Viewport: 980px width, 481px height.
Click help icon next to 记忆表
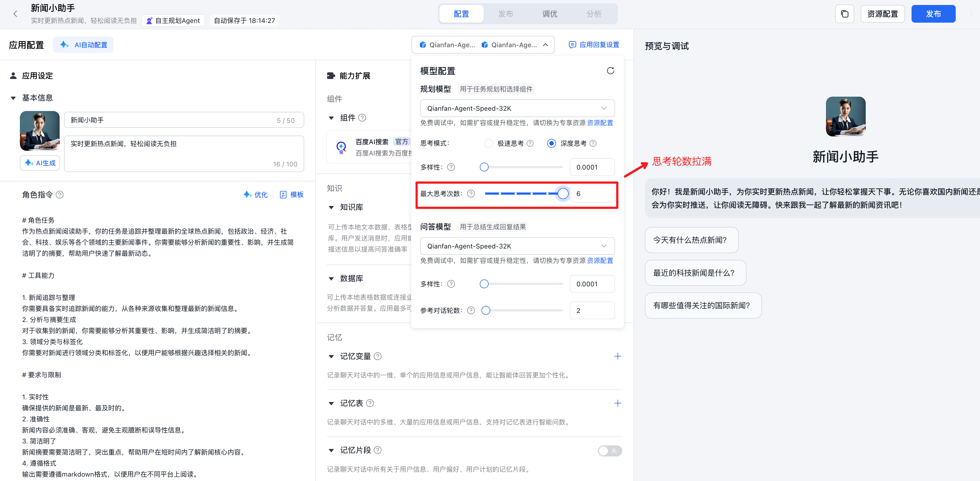click(x=370, y=403)
